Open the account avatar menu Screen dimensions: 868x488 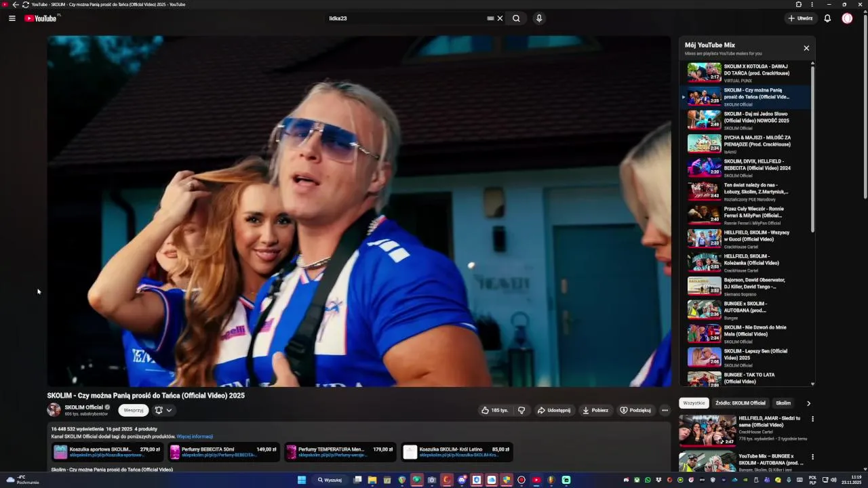click(847, 18)
